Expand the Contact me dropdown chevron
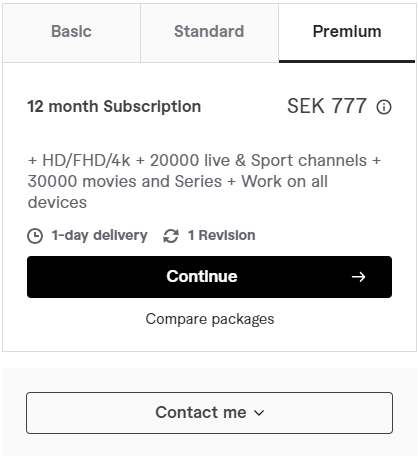419x456 pixels. (259, 413)
